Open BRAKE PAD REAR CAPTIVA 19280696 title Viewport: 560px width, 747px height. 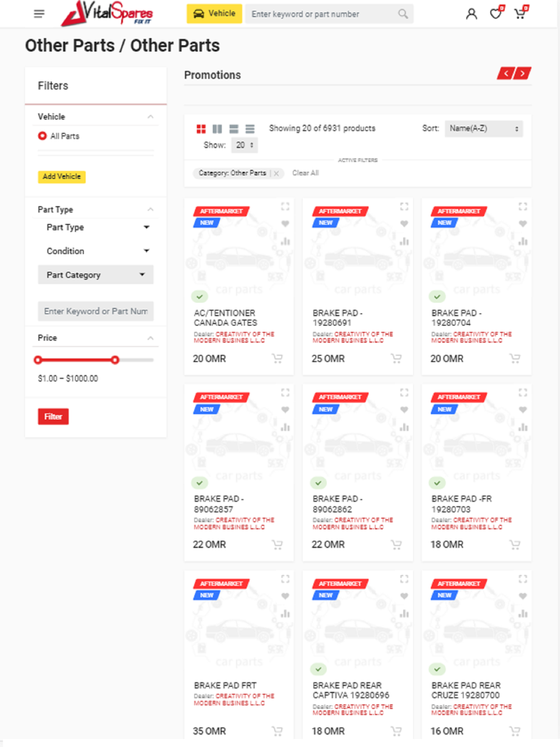351,690
